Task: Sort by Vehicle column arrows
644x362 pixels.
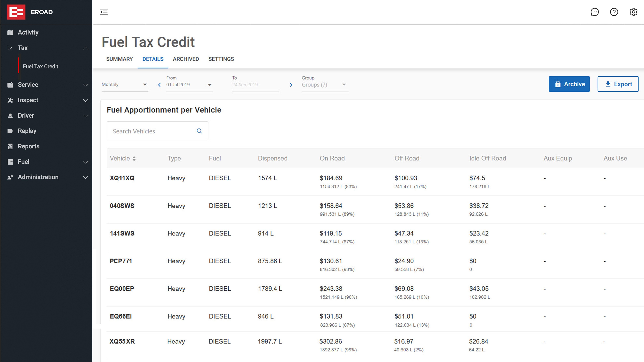Action: tap(134, 158)
